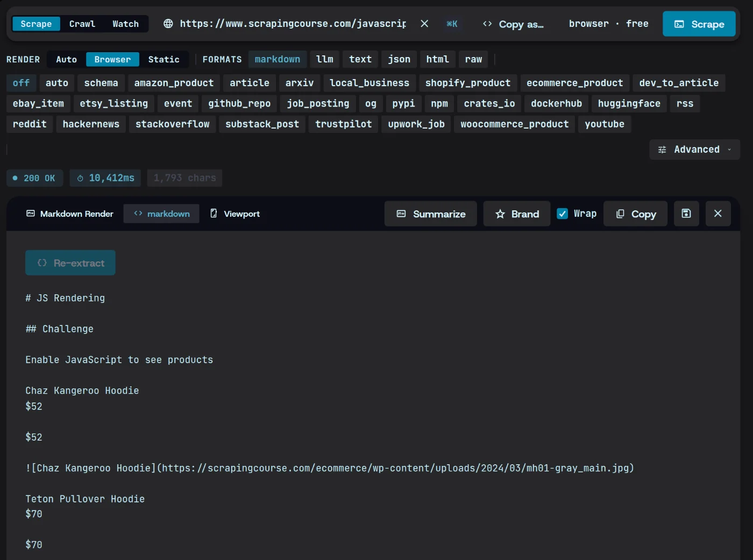753x560 pixels.
Task: Switch to the Viewport tab
Action: [235, 214]
